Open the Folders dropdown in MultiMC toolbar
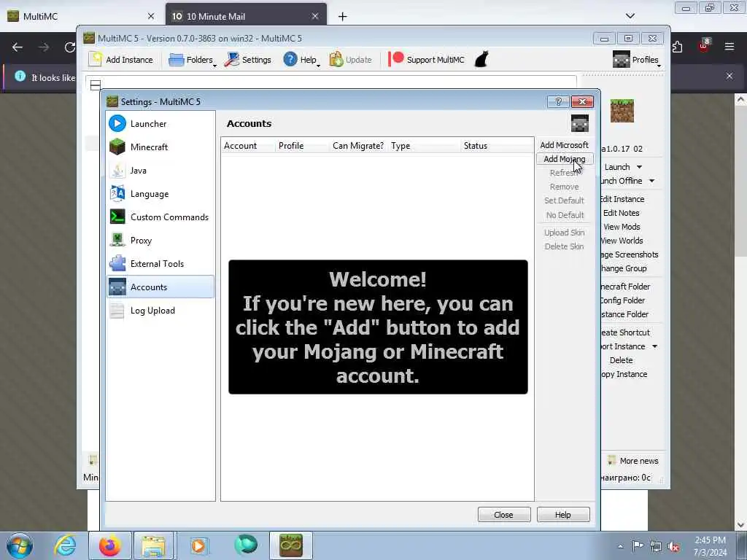The height and width of the screenshot is (560, 747). tap(193, 60)
